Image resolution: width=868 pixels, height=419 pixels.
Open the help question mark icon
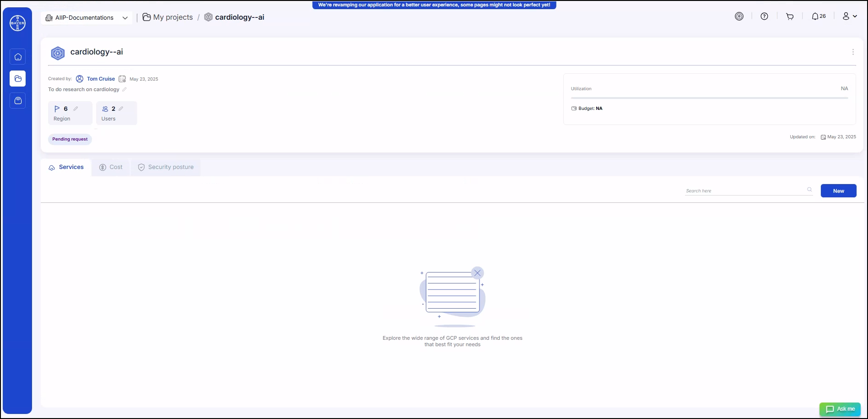pyautogui.click(x=764, y=16)
